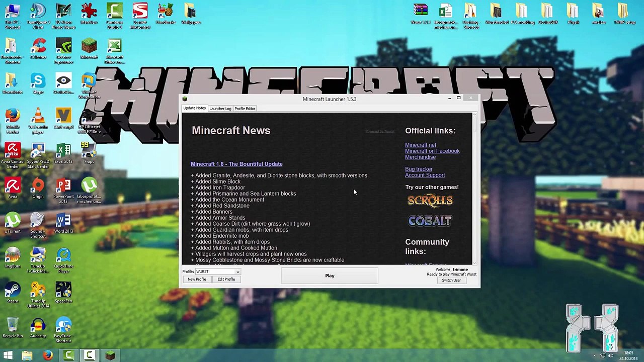Follow the Merchandise link
Image resolution: width=644 pixels, height=362 pixels.
420,157
